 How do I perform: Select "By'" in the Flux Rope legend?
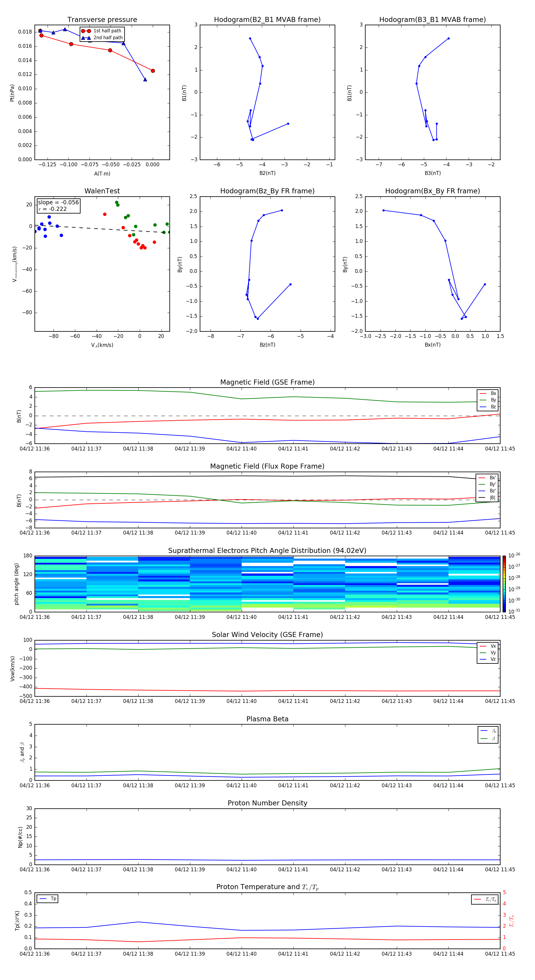487,484
